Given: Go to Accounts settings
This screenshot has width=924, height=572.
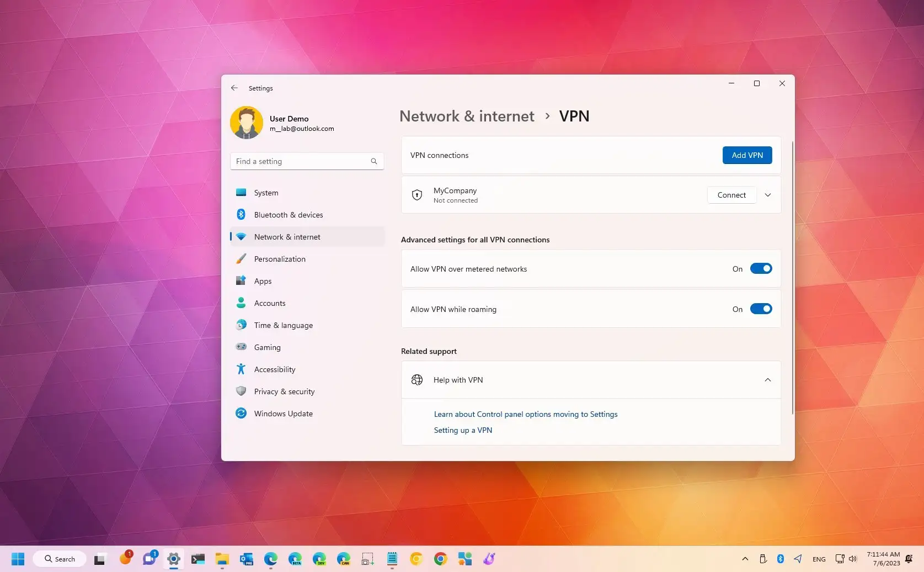Looking at the screenshot, I should 270,303.
